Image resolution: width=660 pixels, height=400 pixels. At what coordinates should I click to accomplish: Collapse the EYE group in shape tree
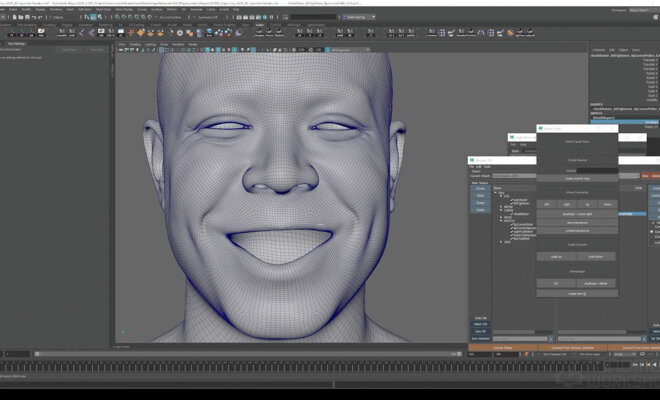501,196
